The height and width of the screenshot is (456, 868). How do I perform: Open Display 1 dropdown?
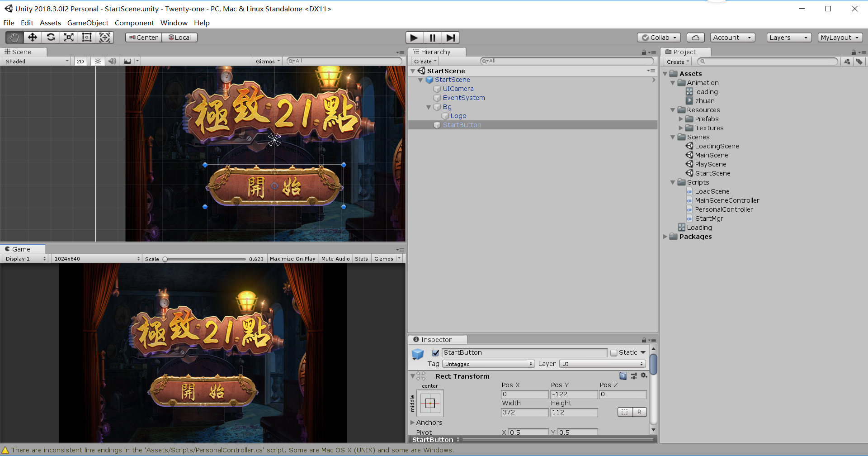point(26,259)
